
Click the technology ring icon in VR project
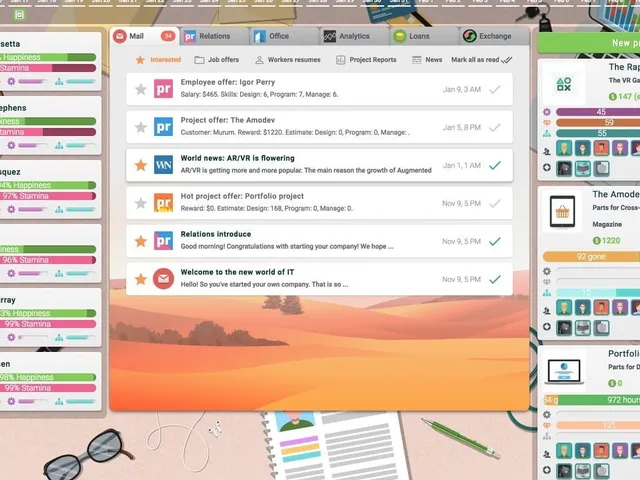click(x=547, y=167)
